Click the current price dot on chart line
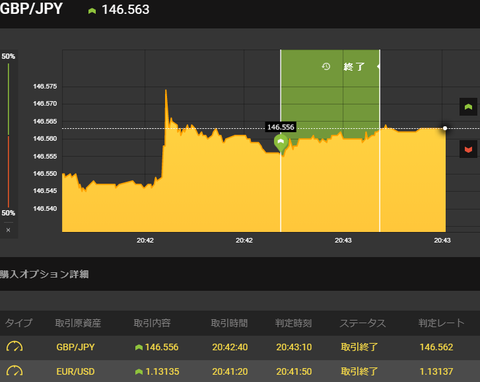The width and height of the screenshot is (480, 382). (x=445, y=128)
